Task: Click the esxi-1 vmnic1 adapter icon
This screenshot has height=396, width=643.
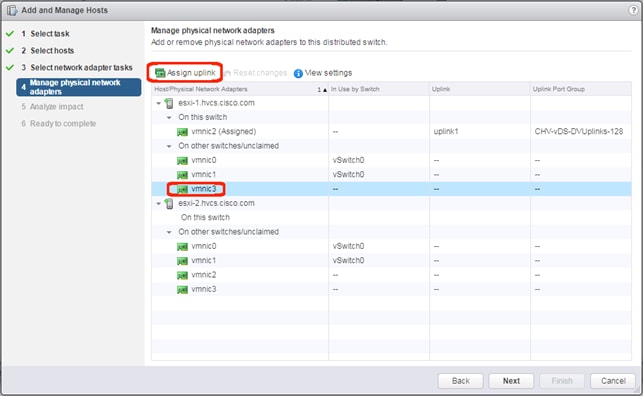Action: pyautogui.click(x=182, y=175)
